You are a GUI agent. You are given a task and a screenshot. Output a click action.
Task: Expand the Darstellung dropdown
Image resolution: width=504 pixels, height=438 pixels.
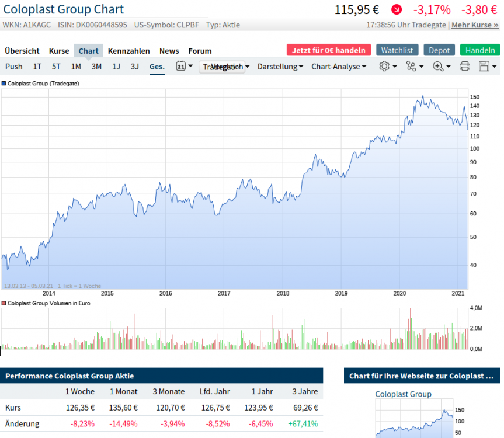(x=280, y=67)
